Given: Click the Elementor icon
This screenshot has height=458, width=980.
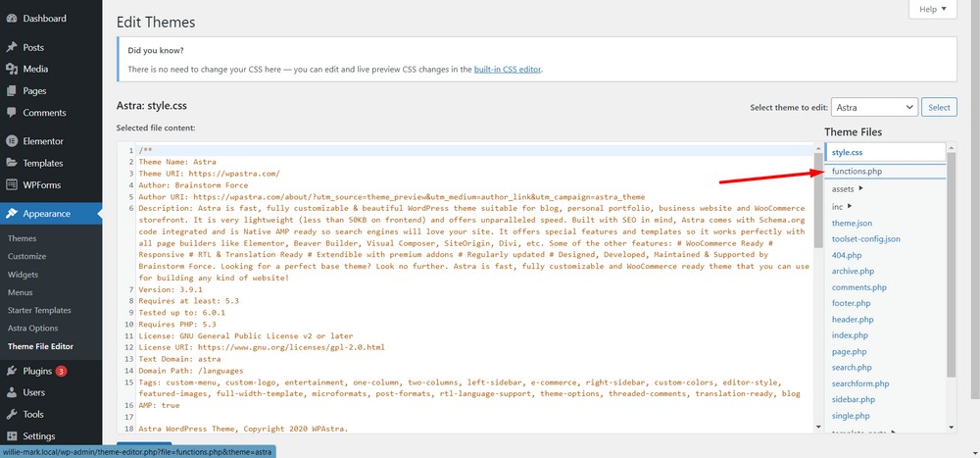Looking at the screenshot, I should click(11, 141).
